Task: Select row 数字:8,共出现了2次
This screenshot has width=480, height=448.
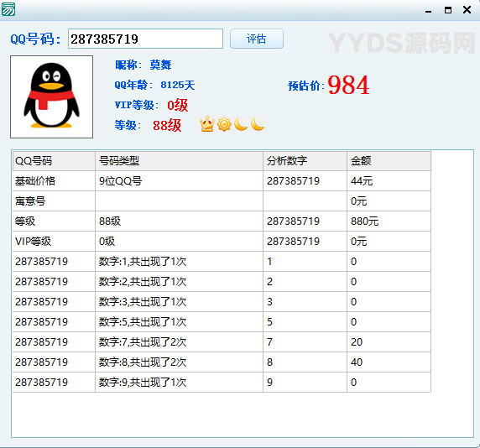Action: pos(222,362)
